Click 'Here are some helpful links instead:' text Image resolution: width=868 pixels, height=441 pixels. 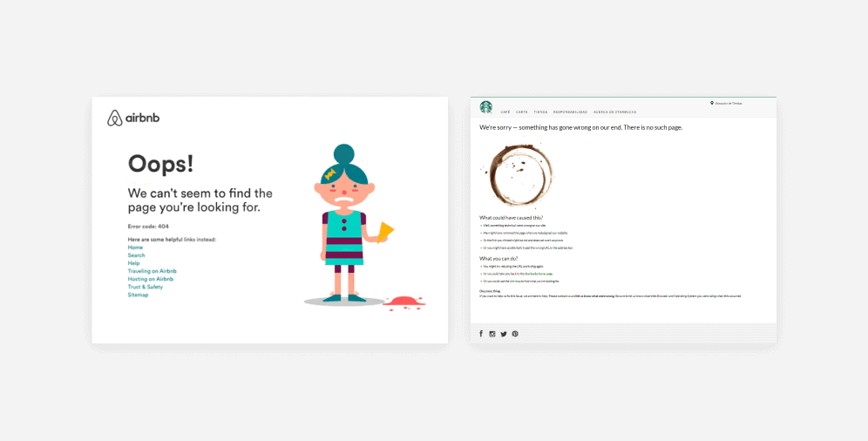[173, 240]
